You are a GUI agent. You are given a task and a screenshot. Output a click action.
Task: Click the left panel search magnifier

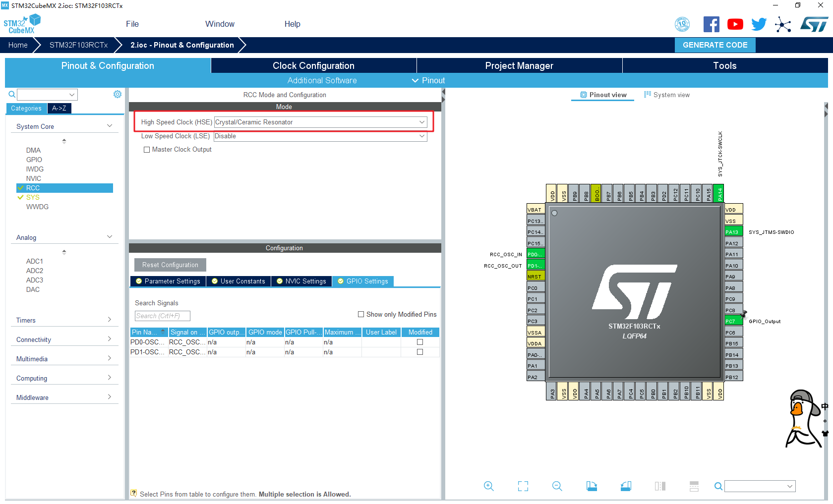click(12, 94)
